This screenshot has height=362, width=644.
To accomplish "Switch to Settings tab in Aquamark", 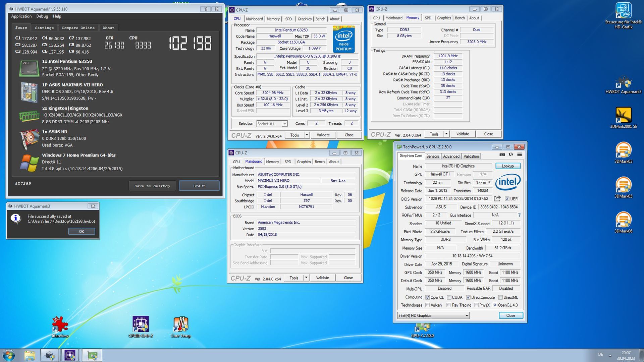I will pos(44,28).
